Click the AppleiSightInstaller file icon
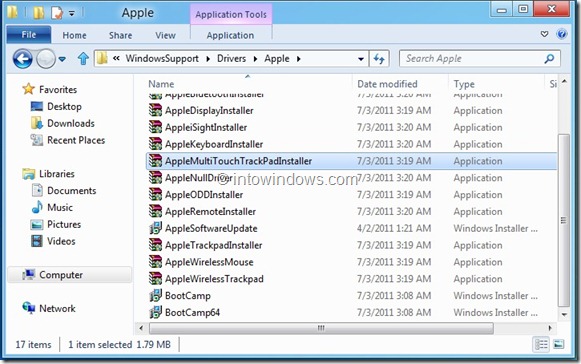The height and width of the screenshot is (364, 581). (155, 127)
